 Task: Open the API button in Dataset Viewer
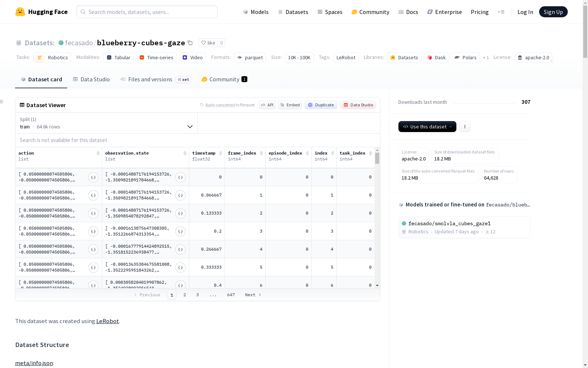tap(267, 105)
